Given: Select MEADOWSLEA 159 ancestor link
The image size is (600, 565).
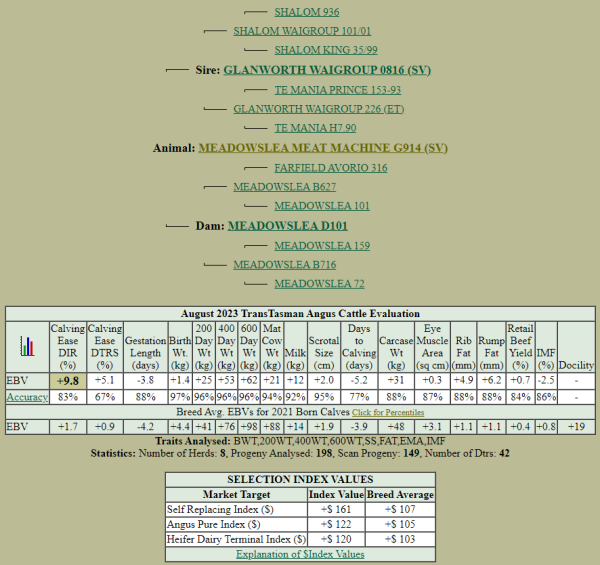Looking at the screenshot, I should click(x=322, y=246).
